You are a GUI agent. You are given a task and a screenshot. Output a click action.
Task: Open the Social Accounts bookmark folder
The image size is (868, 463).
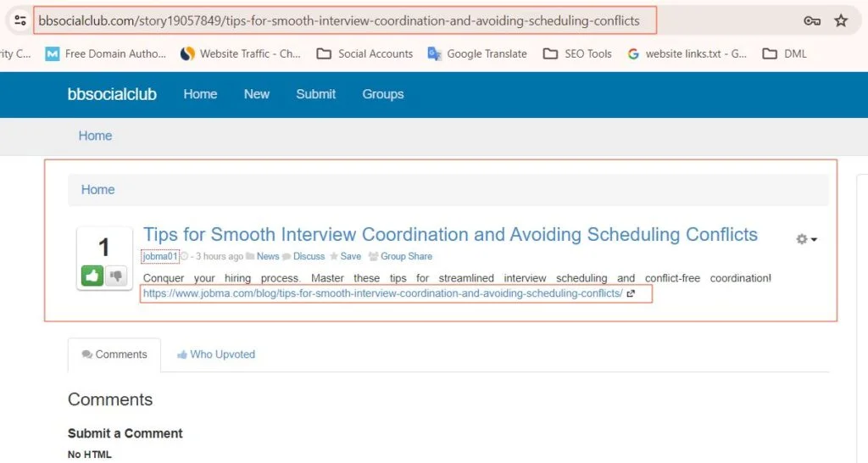[364, 53]
